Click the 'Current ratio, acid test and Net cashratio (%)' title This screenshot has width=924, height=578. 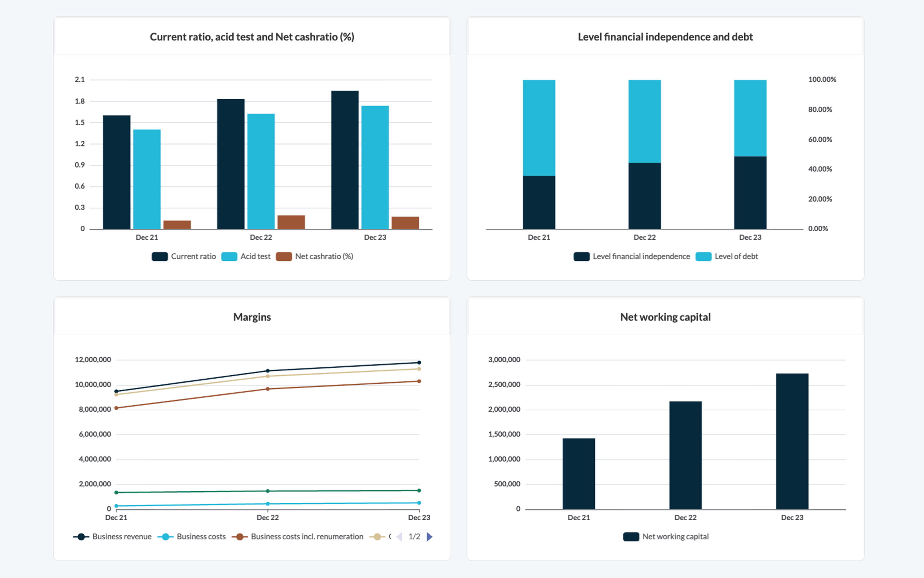pyautogui.click(x=252, y=37)
